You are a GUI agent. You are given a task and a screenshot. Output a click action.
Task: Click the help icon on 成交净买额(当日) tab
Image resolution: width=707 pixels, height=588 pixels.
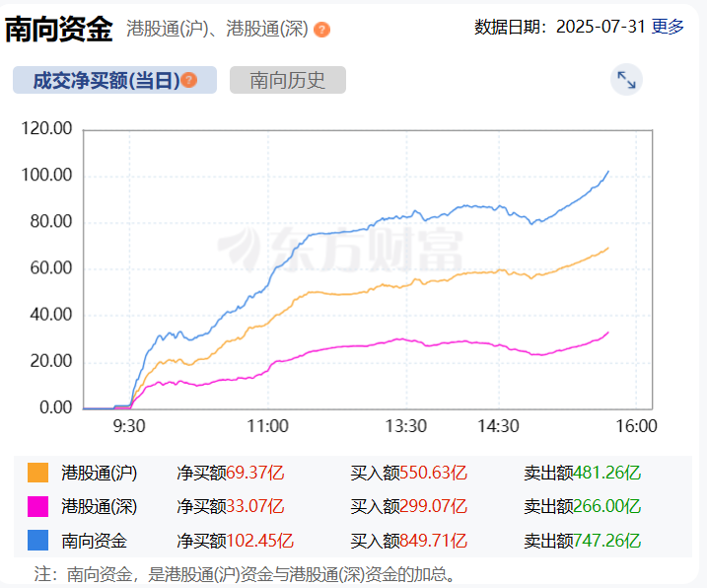click(x=189, y=80)
